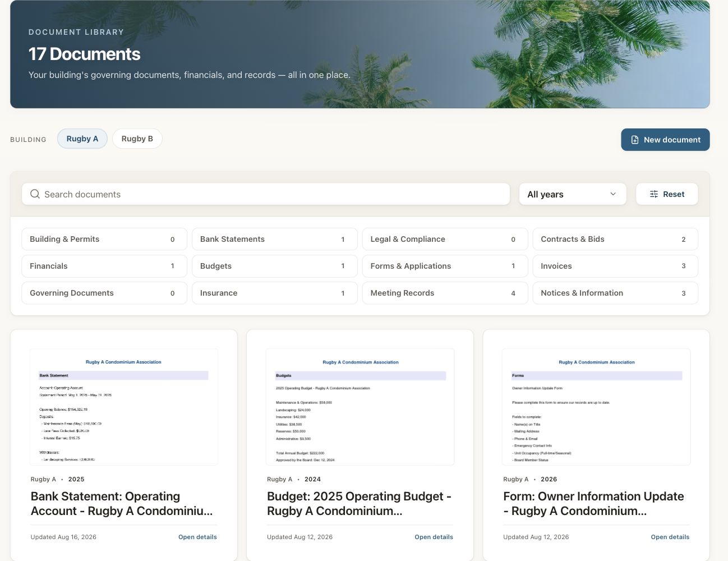Expand the All years chevron arrow
Image resolution: width=728 pixels, height=561 pixels.
(613, 194)
